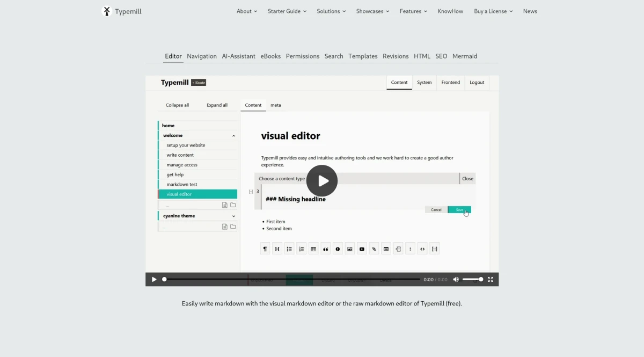Click the new folder icon in the sidebar
Screen dimensions: 644x357
tap(232, 205)
